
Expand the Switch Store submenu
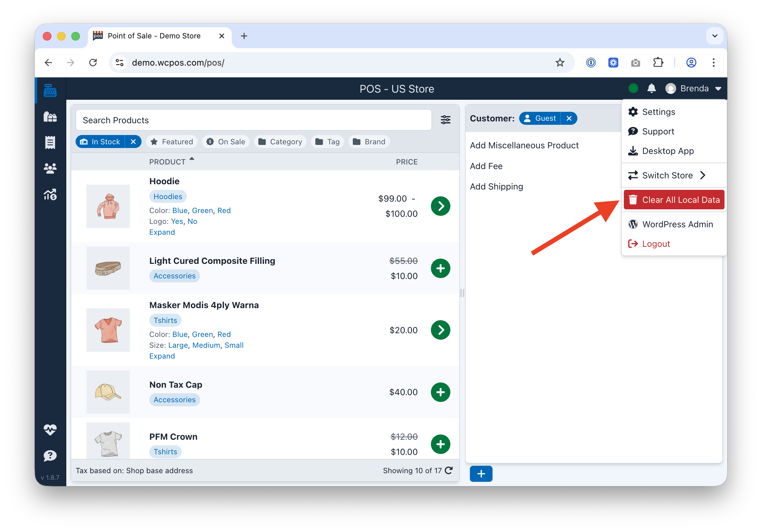tap(667, 175)
